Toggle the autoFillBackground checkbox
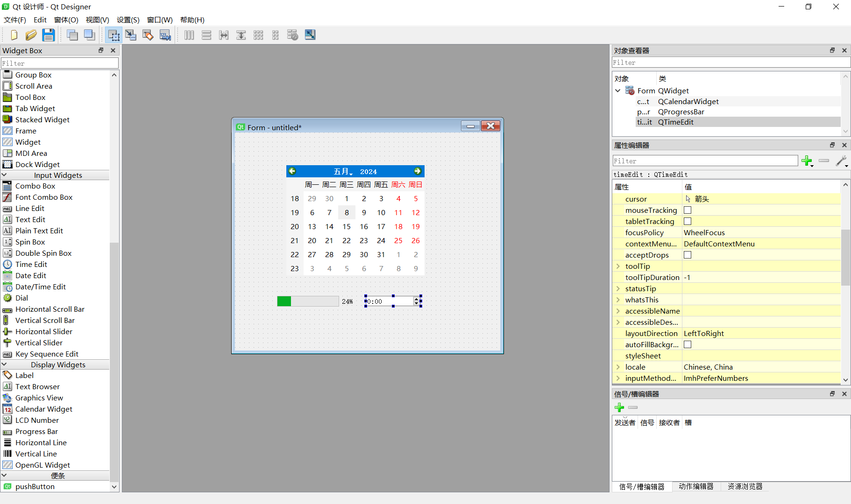The width and height of the screenshot is (851, 504). click(688, 345)
